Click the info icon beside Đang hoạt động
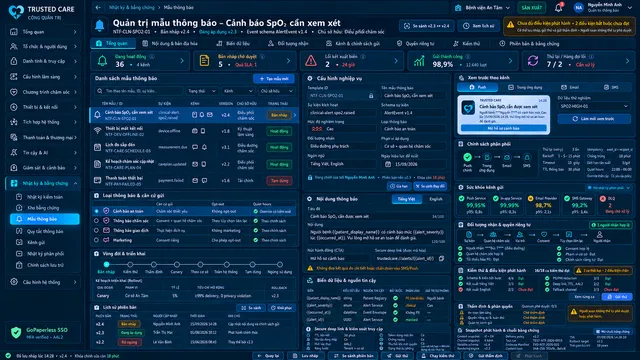640x360 pixels. tap(152, 56)
